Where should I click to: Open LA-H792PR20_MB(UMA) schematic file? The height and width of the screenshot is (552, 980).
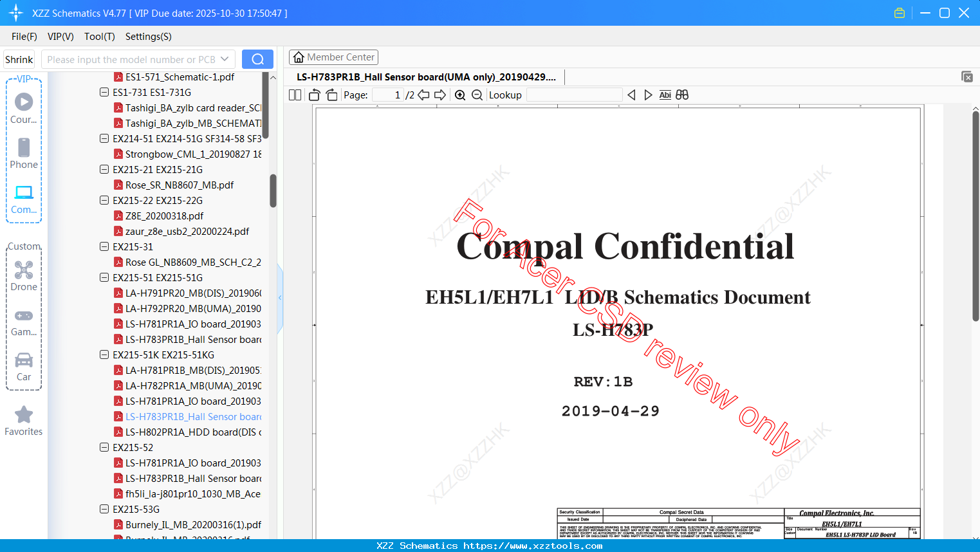(x=188, y=309)
